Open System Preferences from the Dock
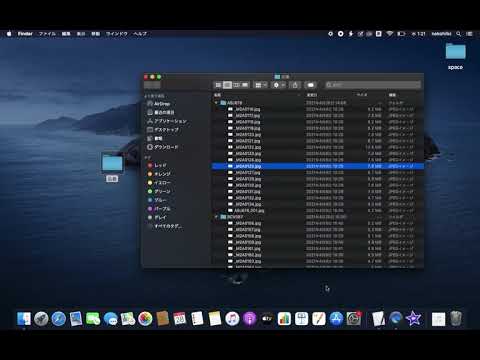 coord(353,319)
